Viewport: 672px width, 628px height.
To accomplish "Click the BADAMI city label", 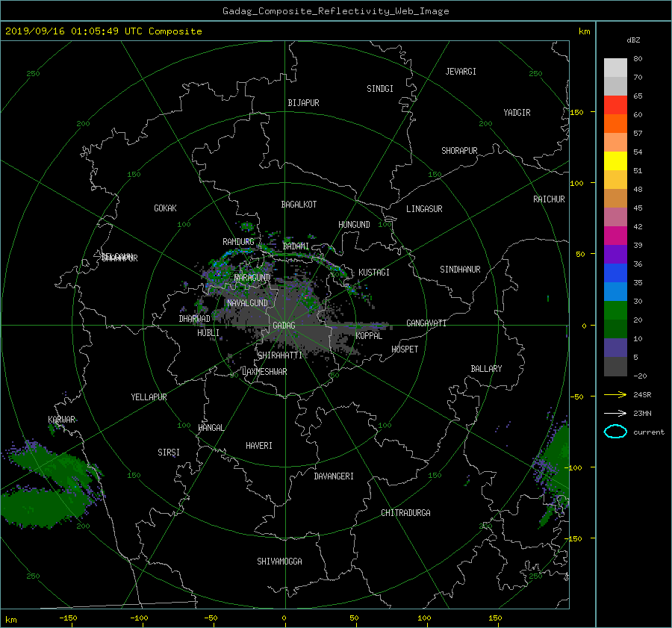I will point(296,246).
